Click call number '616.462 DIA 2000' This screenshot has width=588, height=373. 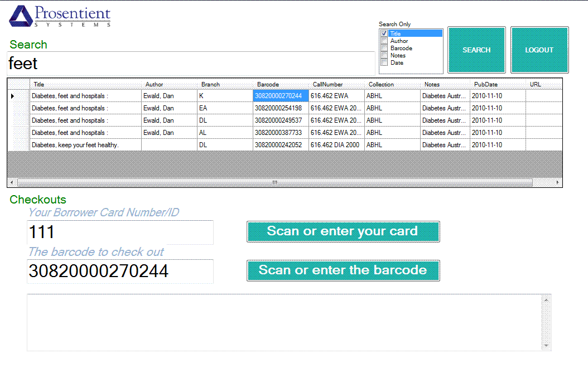(x=336, y=145)
